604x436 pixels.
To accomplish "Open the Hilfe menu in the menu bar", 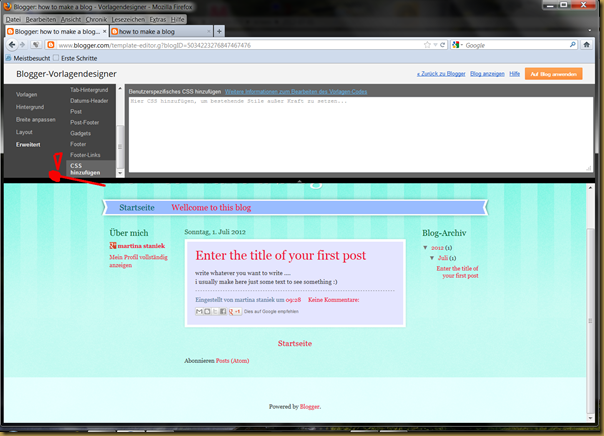I will click(178, 19).
